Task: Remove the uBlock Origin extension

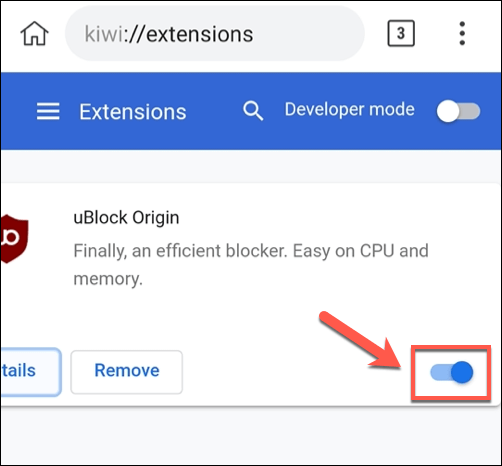Action: 127,372
